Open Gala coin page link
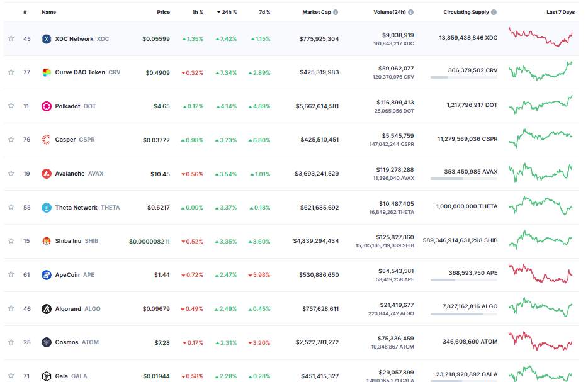This screenshot has height=382, width=588. [x=71, y=376]
